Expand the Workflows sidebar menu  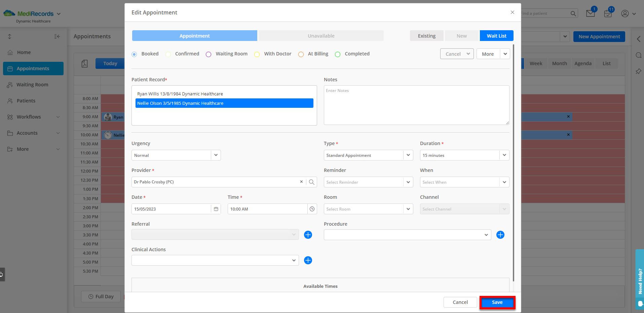click(58, 117)
